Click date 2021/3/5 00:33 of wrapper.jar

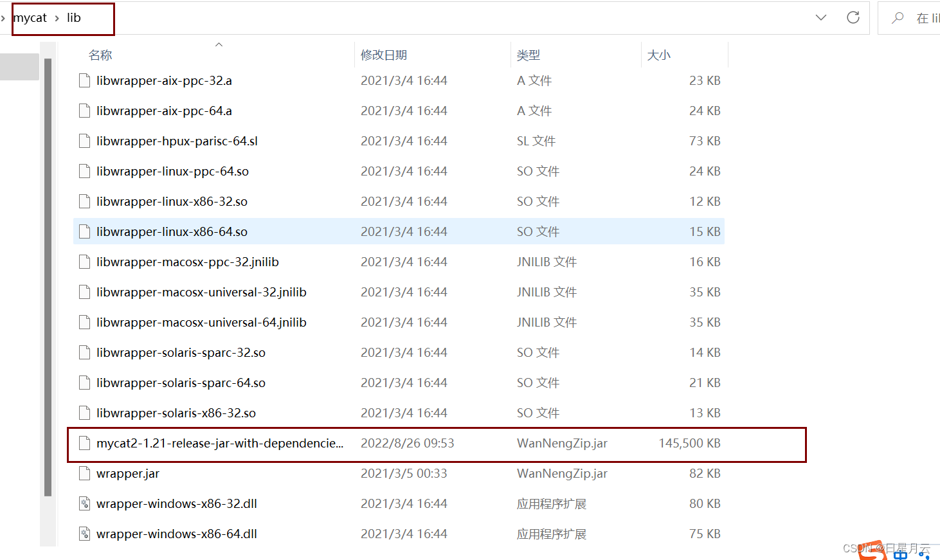tap(404, 473)
